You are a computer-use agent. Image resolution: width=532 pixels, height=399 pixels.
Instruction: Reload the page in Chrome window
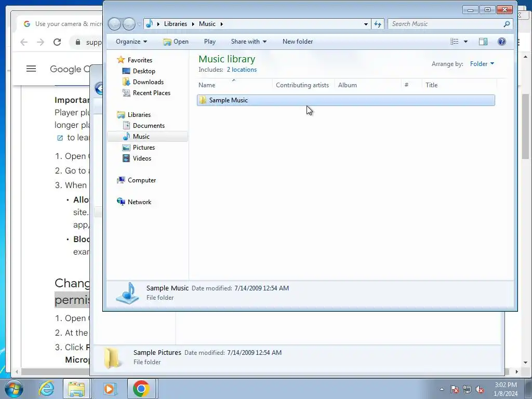57,42
